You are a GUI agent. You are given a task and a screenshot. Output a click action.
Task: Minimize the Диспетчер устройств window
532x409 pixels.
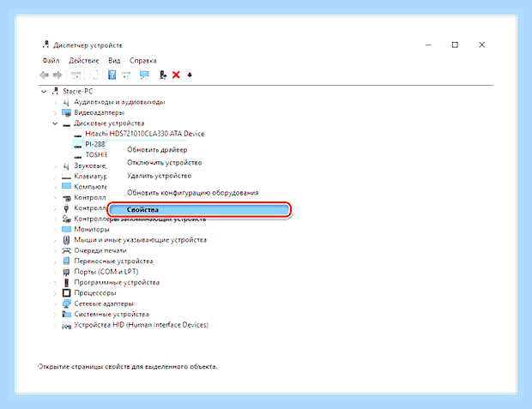tap(428, 45)
